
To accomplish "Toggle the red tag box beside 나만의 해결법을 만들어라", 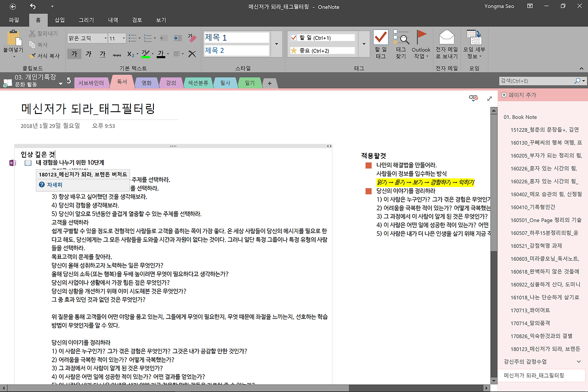I will 368,165.
